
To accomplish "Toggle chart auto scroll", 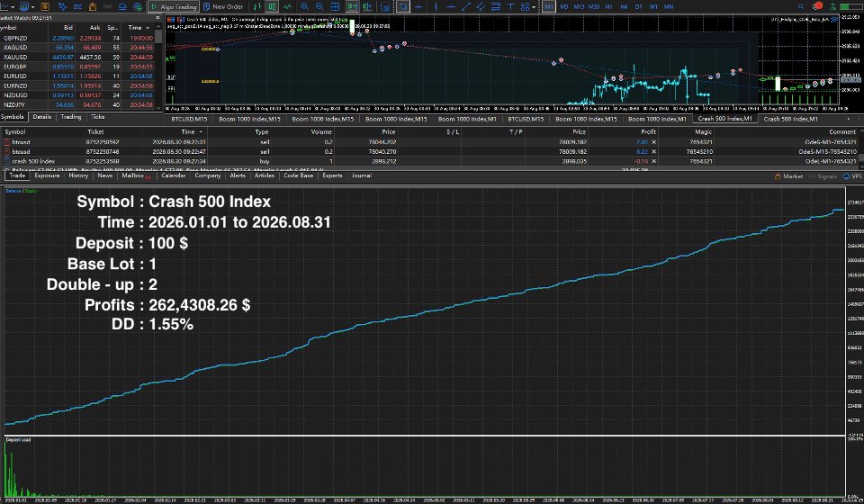I will 352,6.
